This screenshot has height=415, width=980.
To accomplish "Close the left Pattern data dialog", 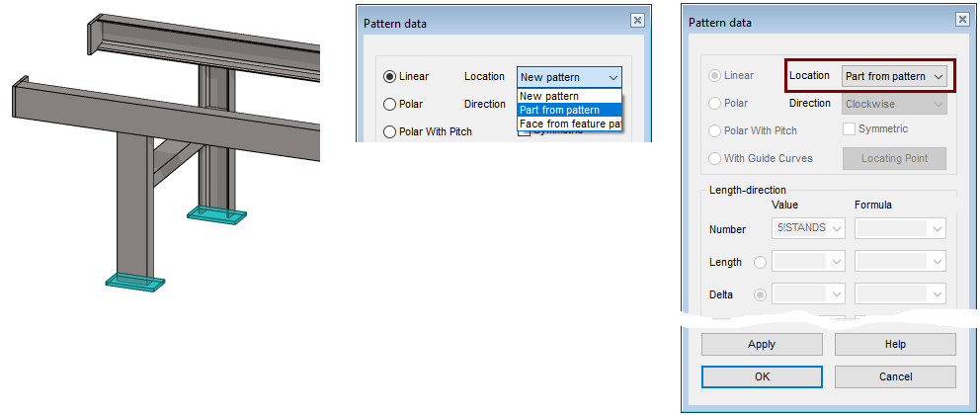I will point(638,20).
